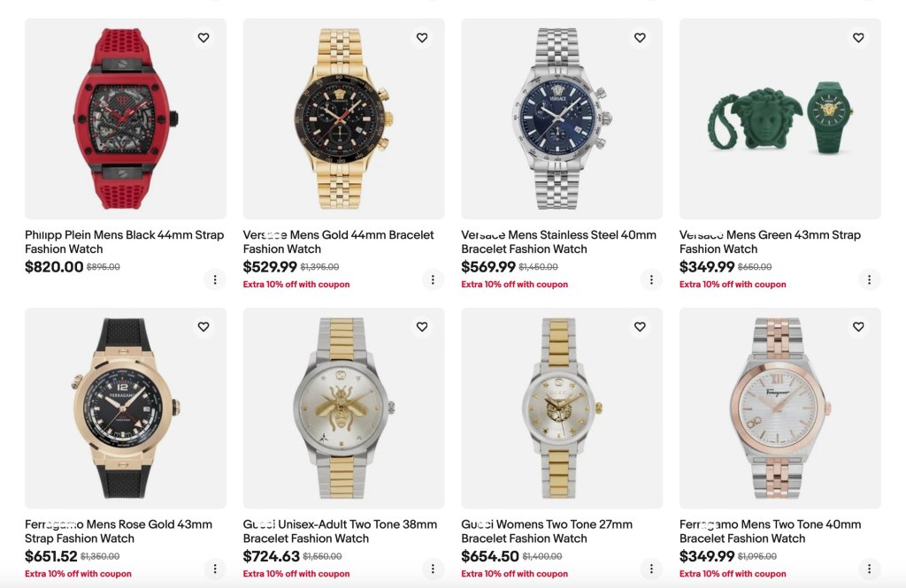The height and width of the screenshot is (588, 906).
Task: Show options menu for Ferragamo Rose Gold watch
Action: click(215, 569)
